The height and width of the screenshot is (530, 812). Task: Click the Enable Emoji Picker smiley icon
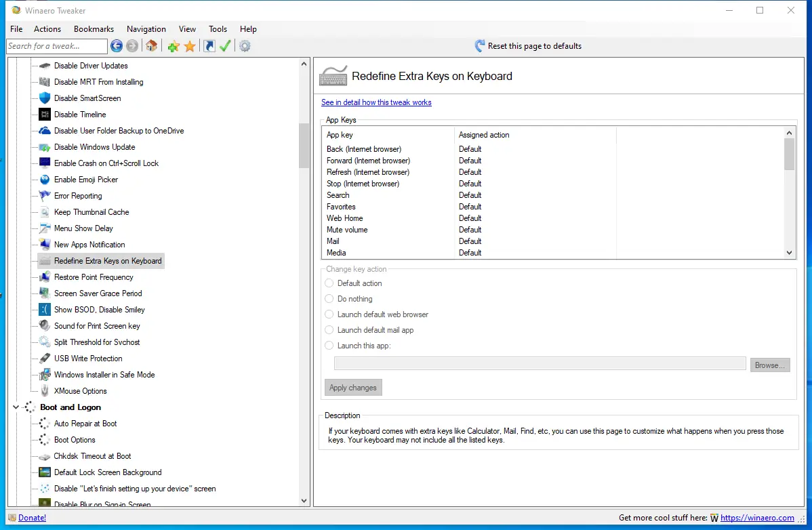coord(45,180)
